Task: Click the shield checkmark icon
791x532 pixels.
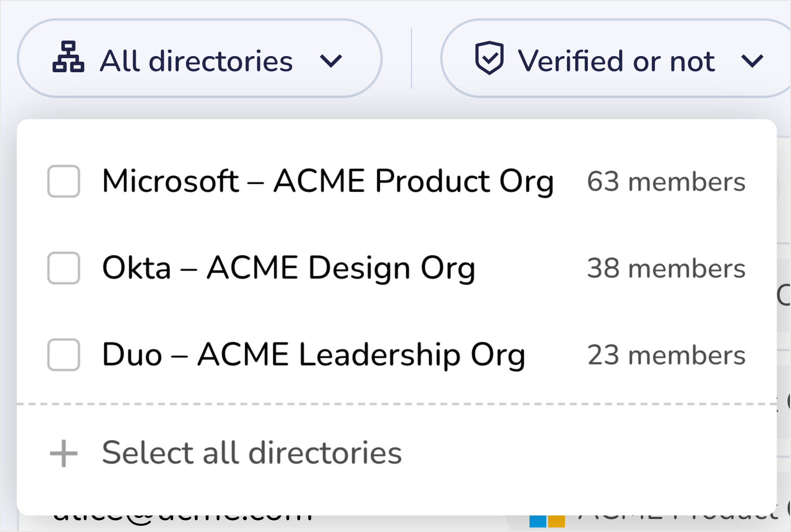Action: pyautogui.click(x=489, y=58)
